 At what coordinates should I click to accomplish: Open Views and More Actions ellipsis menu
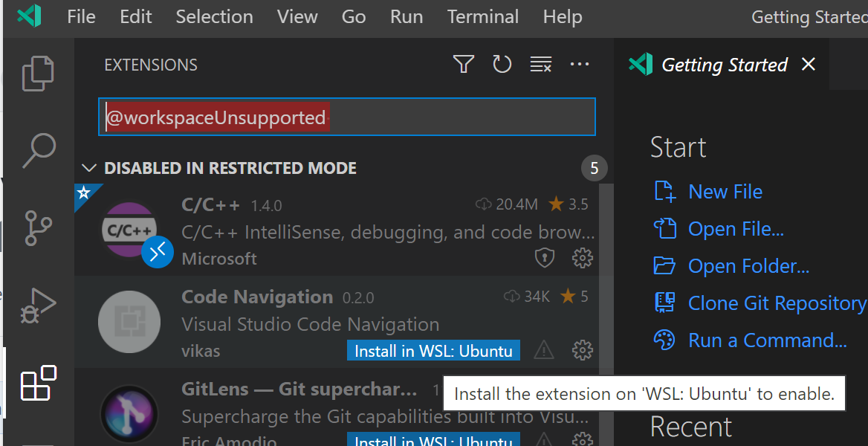[580, 64]
